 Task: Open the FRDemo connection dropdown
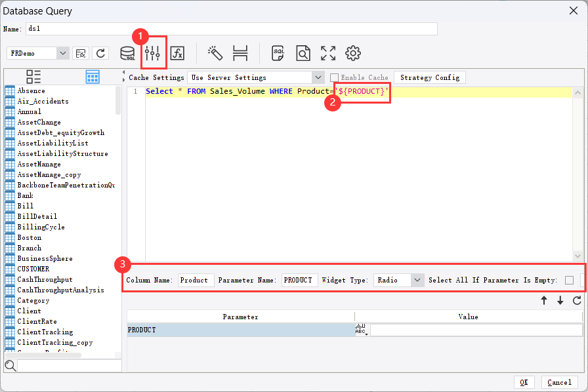tap(64, 52)
